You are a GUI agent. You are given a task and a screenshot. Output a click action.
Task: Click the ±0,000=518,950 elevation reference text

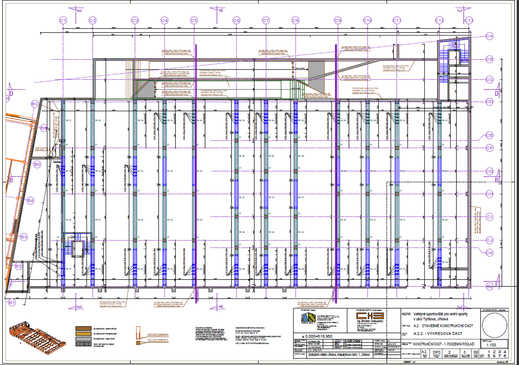[317, 336]
